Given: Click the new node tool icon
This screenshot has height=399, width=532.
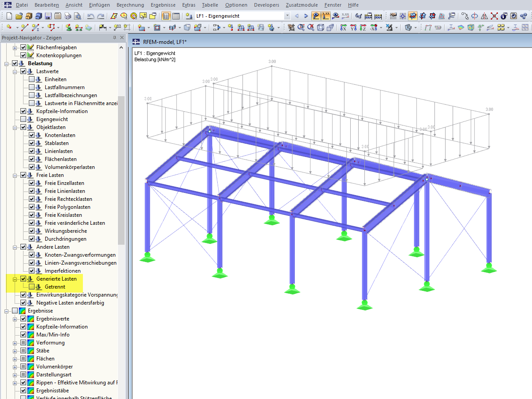Looking at the screenshot, I should [9, 27].
